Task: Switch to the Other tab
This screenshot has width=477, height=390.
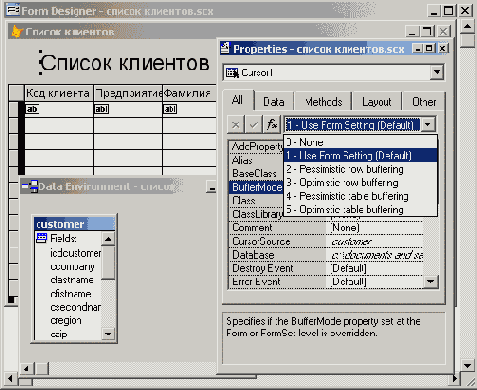Action: tap(424, 102)
